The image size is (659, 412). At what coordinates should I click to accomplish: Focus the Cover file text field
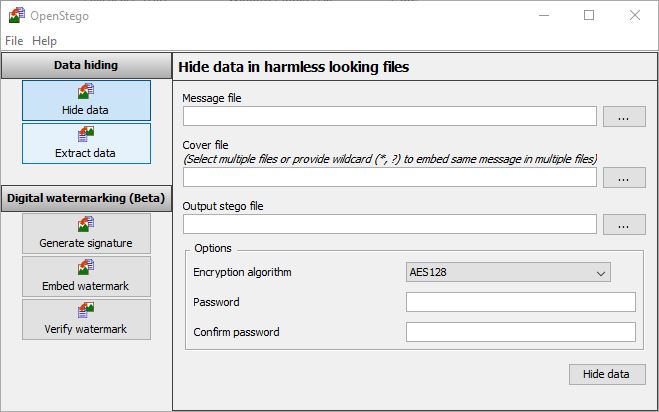390,177
